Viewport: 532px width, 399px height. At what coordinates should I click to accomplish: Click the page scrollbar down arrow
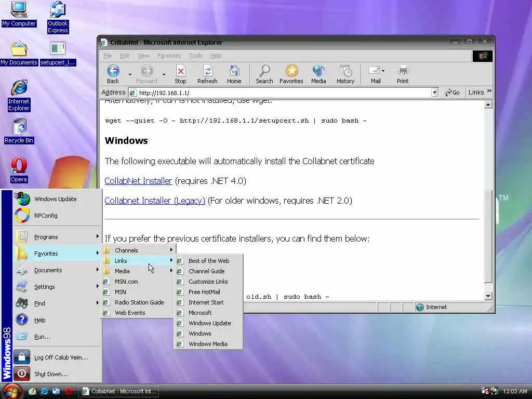pos(488,296)
